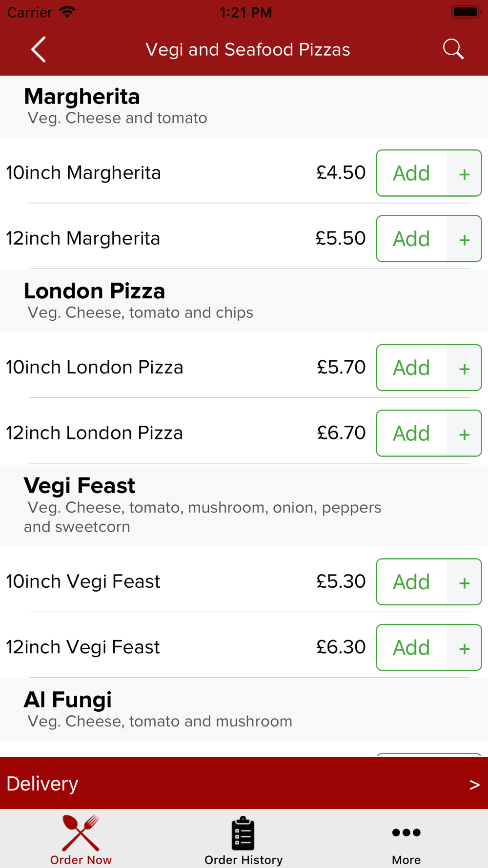Viewport: 488px width, 868px height.
Task: Select the 12inch London Pizza row label
Action: pos(94,433)
